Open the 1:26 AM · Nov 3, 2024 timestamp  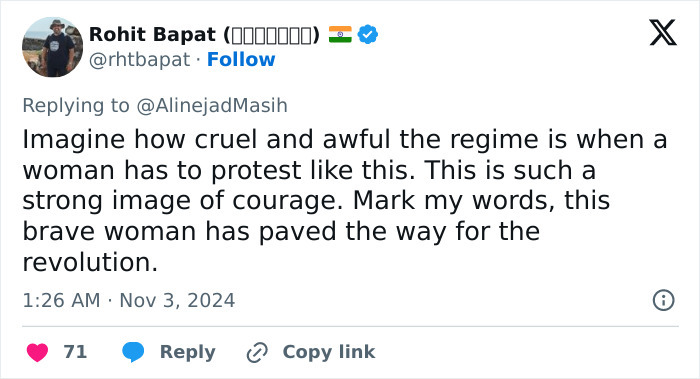[x=129, y=300]
